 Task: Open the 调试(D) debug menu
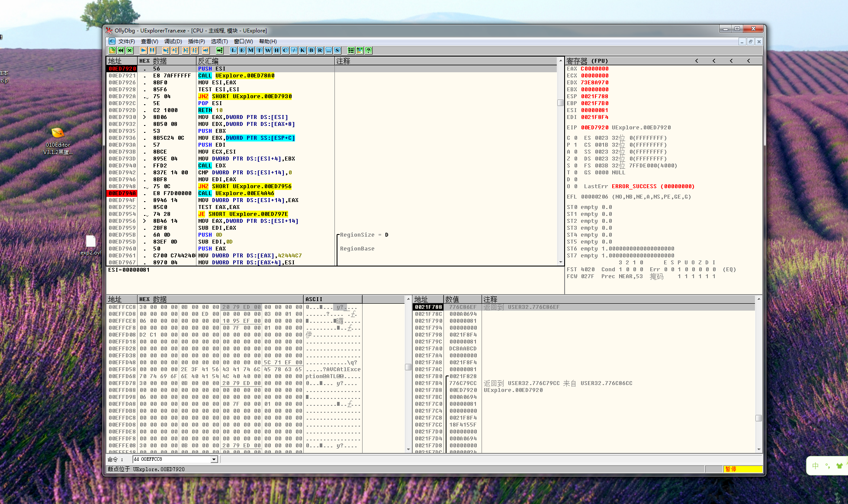pos(173,42)
